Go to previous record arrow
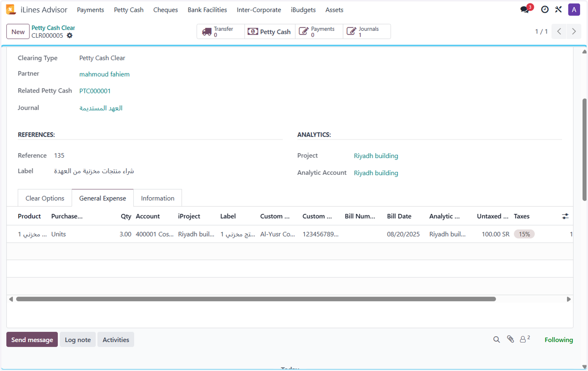Screen dimensions: 588x371 pyautogui.click(x=559, y=31)
